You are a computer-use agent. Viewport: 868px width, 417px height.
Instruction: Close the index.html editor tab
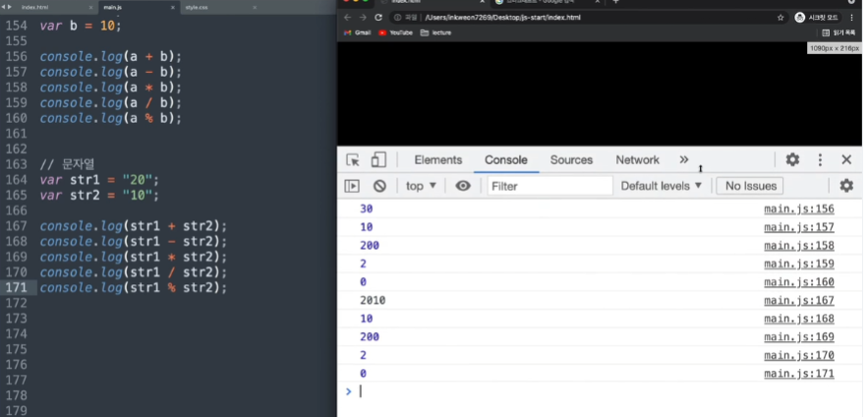[90, 7]
